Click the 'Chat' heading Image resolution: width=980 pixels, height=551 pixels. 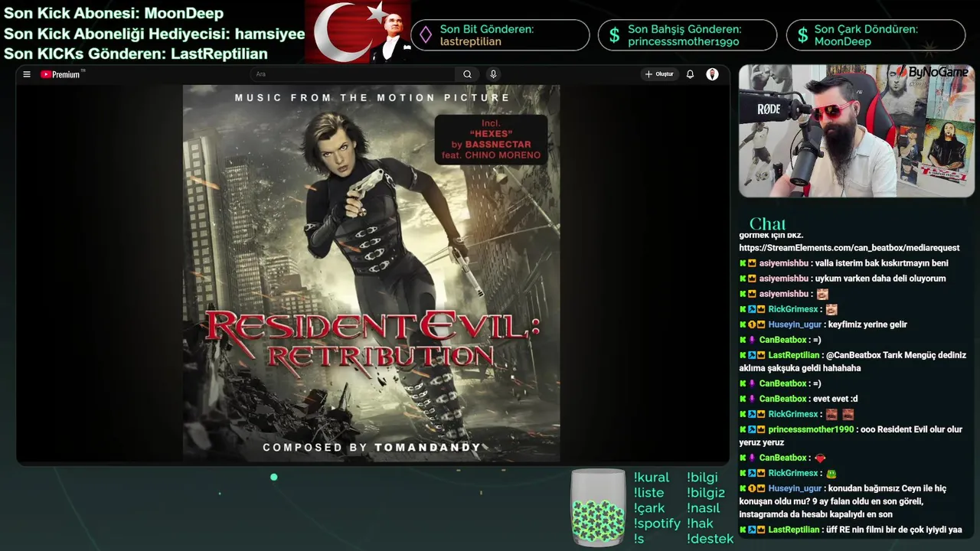click(x=767, y=223)
